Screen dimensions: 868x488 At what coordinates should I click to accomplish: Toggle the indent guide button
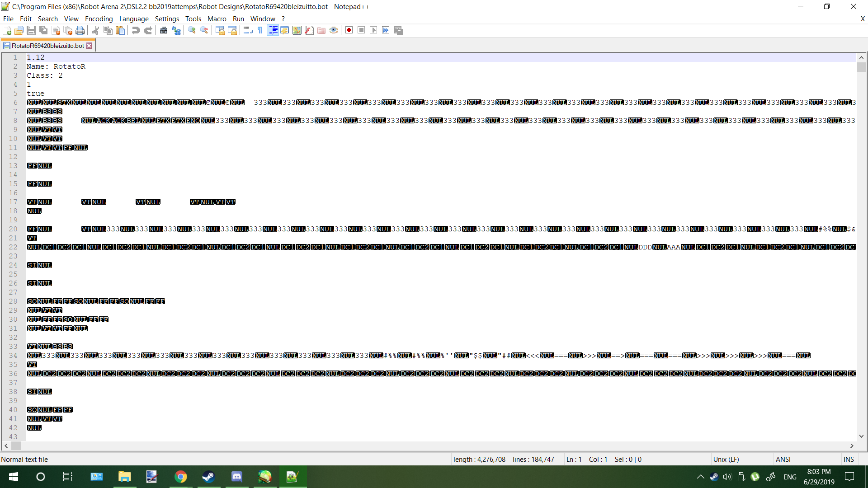tap(273, 30)
